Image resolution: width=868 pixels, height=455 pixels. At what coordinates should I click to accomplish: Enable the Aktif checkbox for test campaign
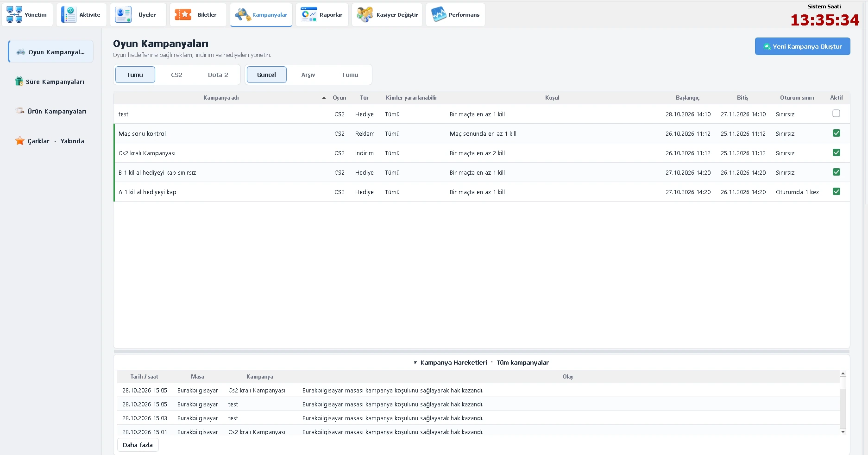pos(836,114)
